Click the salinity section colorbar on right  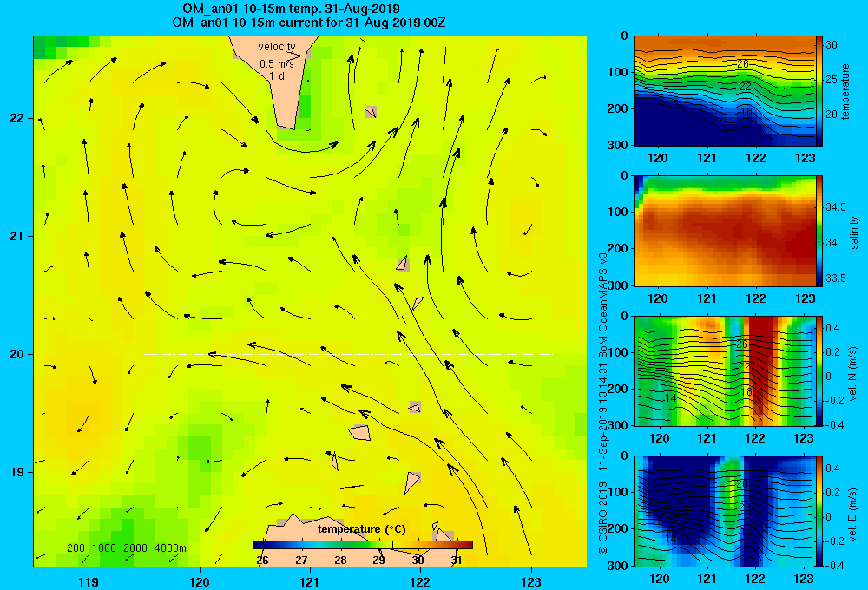pyautogui.click(x=819, y=231)
